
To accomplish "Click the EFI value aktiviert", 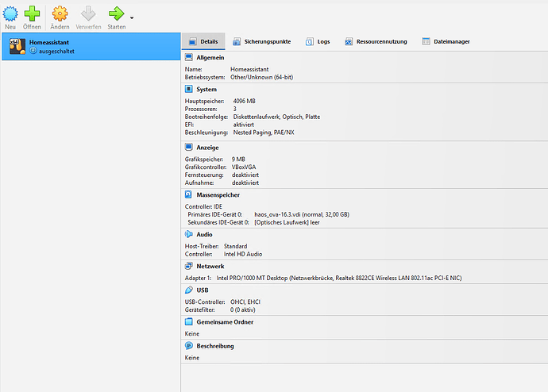I will tap(243, 125).
